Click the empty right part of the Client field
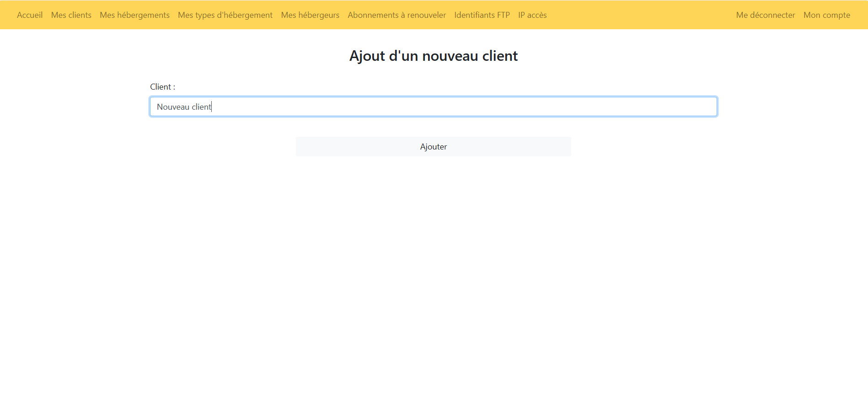Image resolution: width=868 pixels, height=405 pixels. tap(549, 107)
